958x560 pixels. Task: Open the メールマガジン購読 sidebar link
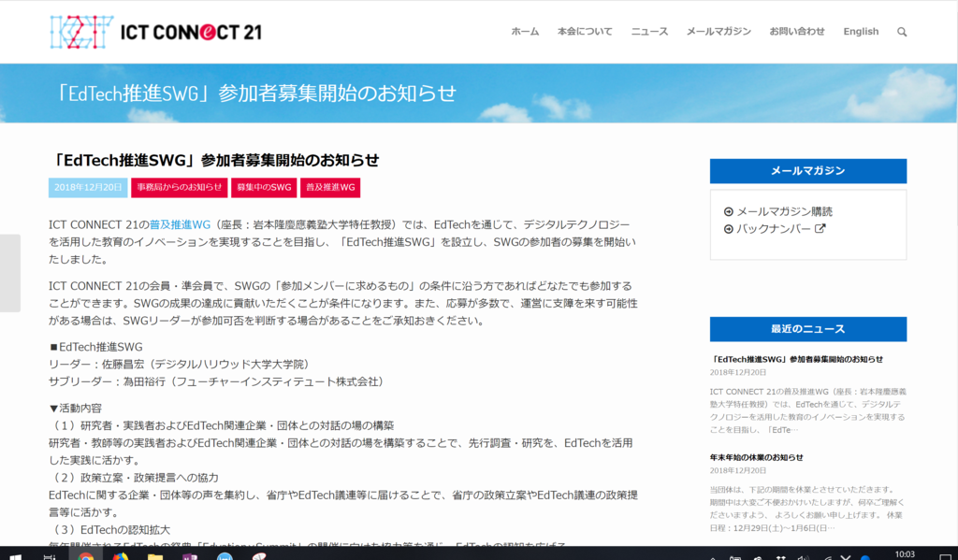[x=785, y=212]
